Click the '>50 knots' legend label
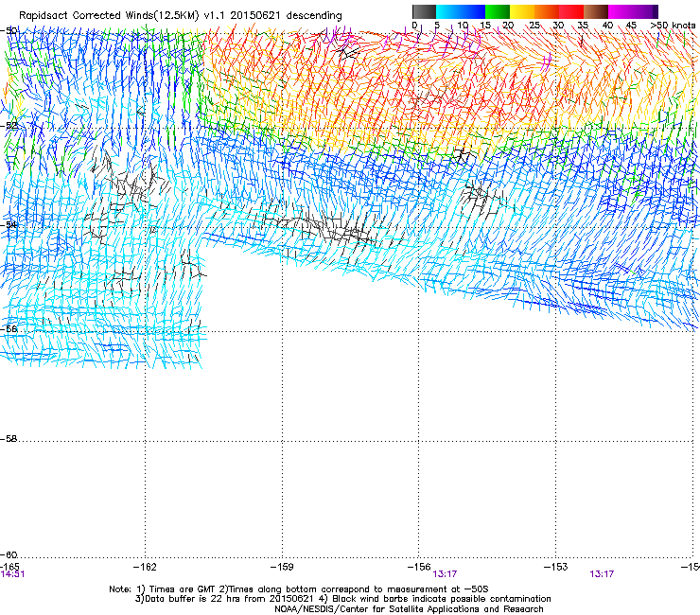Screen dimensions: 700x615 click(674, 26)
